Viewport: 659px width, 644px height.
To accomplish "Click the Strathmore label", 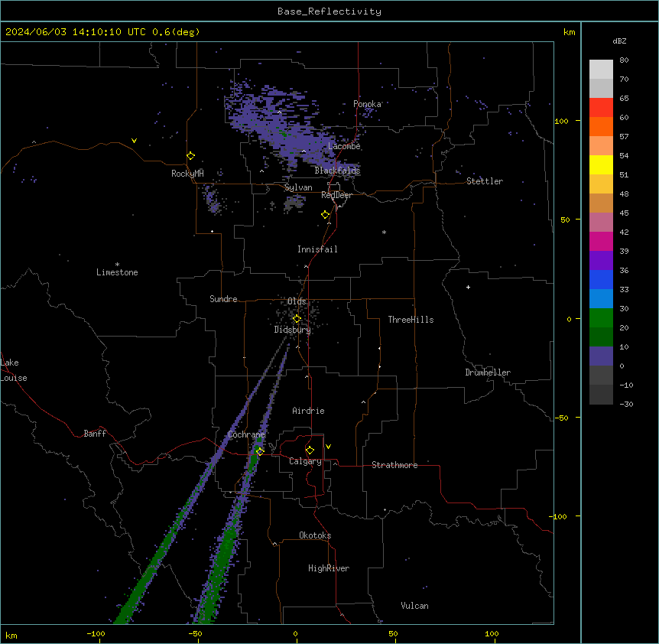I will (x=394, y=465).
